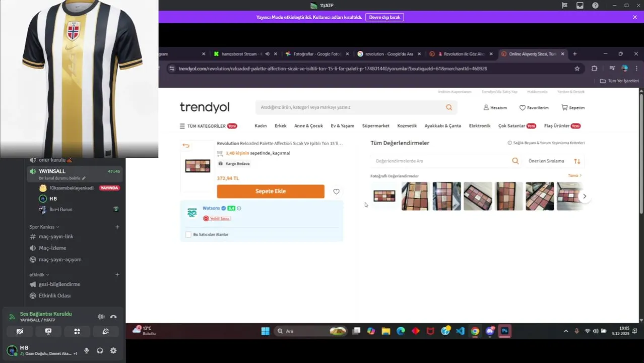
Task: Open Discord activities launcher icon
Action: tap(77, 331)
